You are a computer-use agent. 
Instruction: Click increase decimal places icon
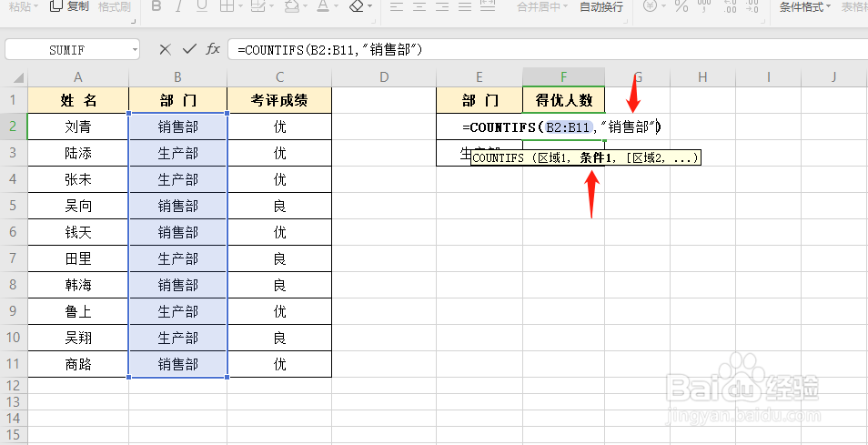(x=731, y=6)
